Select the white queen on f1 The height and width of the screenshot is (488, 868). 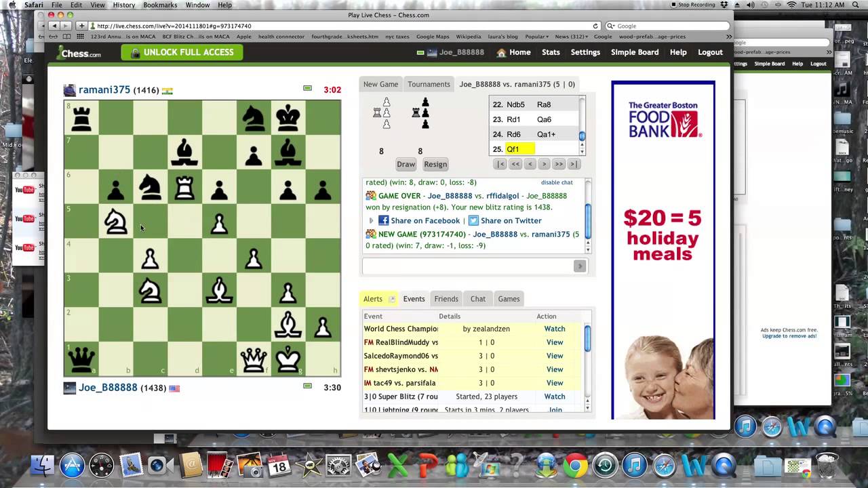pos(254,359)
